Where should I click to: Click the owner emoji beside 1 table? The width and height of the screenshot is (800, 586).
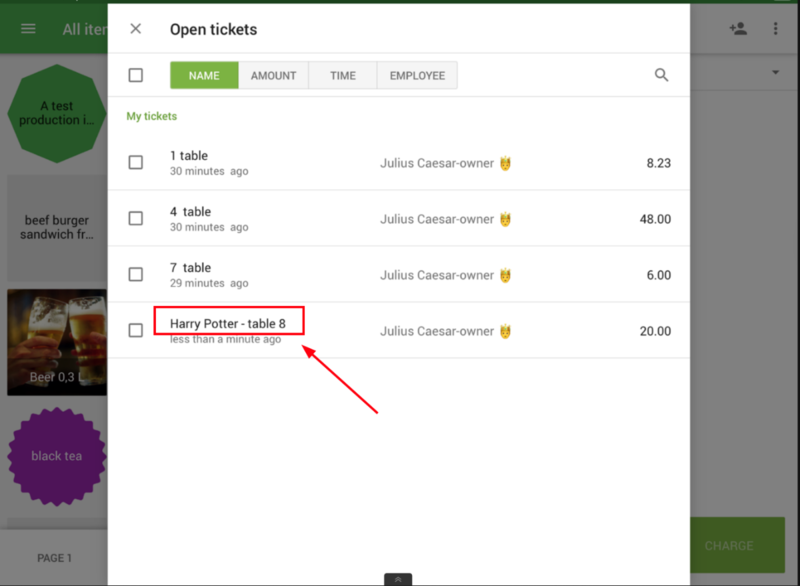click(x=506, y=163)
